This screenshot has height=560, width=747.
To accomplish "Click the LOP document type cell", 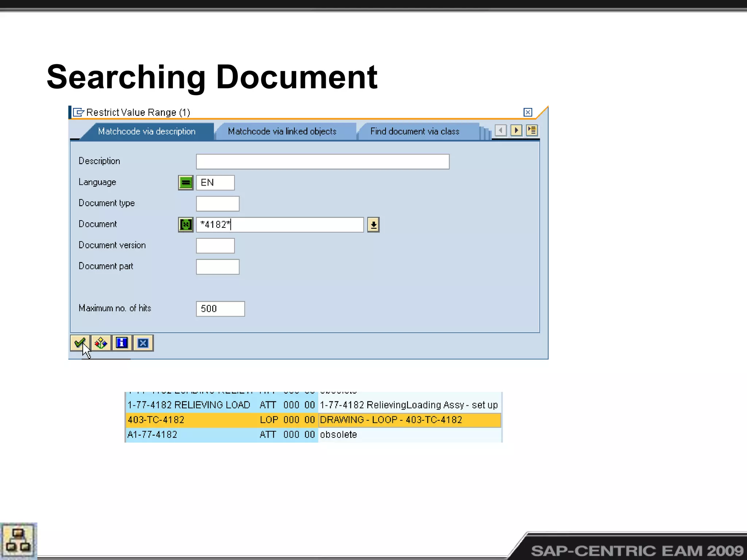I will (x=269, y=420).
